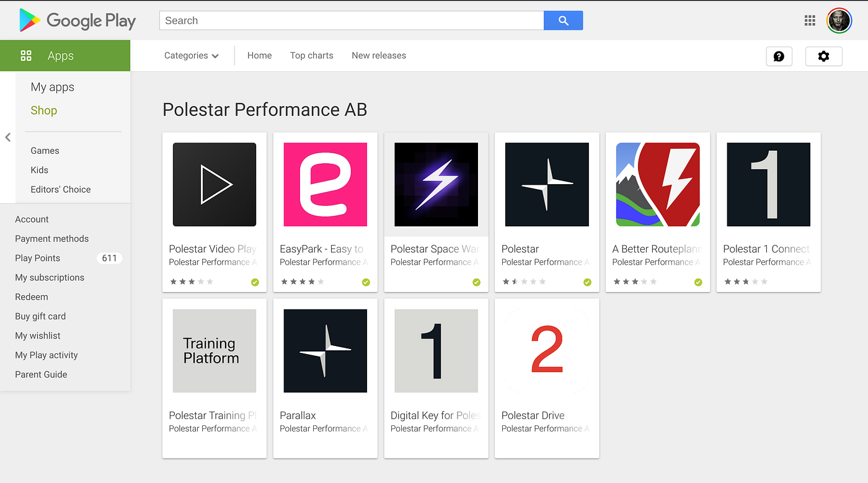
Task: Open Polestar Video Player app icon
Action: (215, 184)
